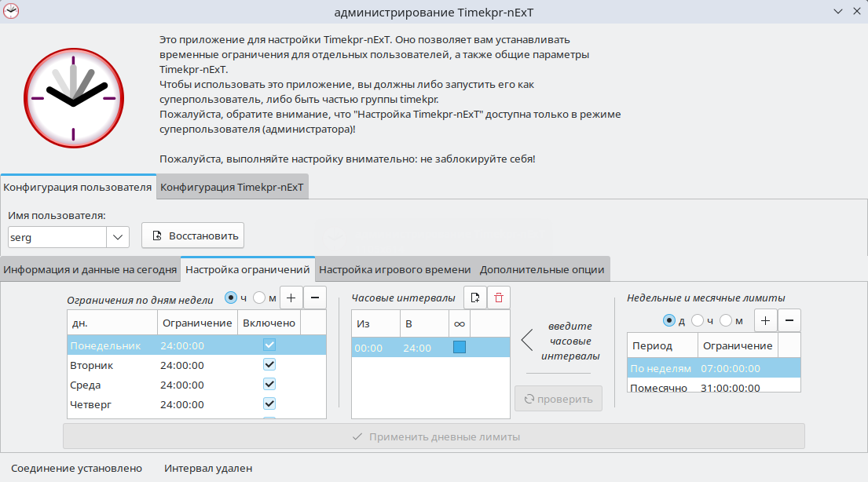Open Настройка ограничений tab
The image size is (868, 482).
(x=247, y=269)
